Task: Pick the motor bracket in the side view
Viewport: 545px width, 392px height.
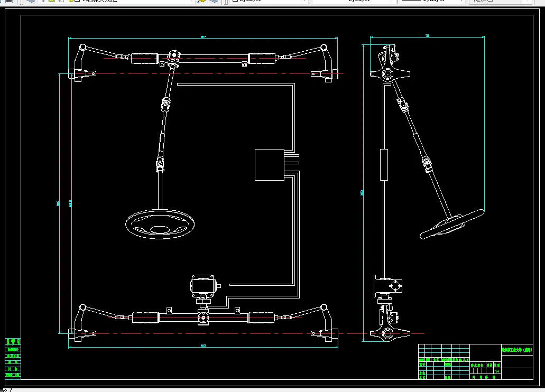Action: click(x=388, y=286)
